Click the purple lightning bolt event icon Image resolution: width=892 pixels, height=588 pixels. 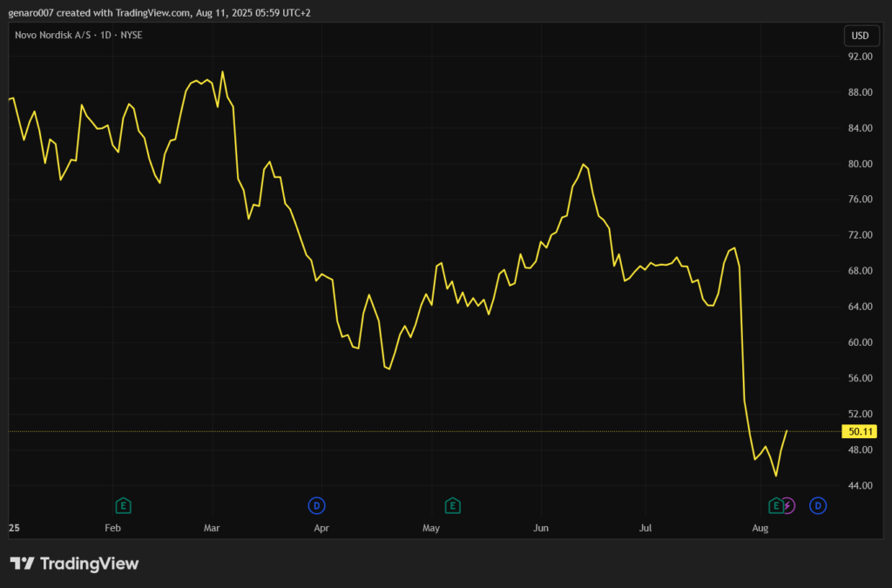pyautogui.click(x=787, y=505)
